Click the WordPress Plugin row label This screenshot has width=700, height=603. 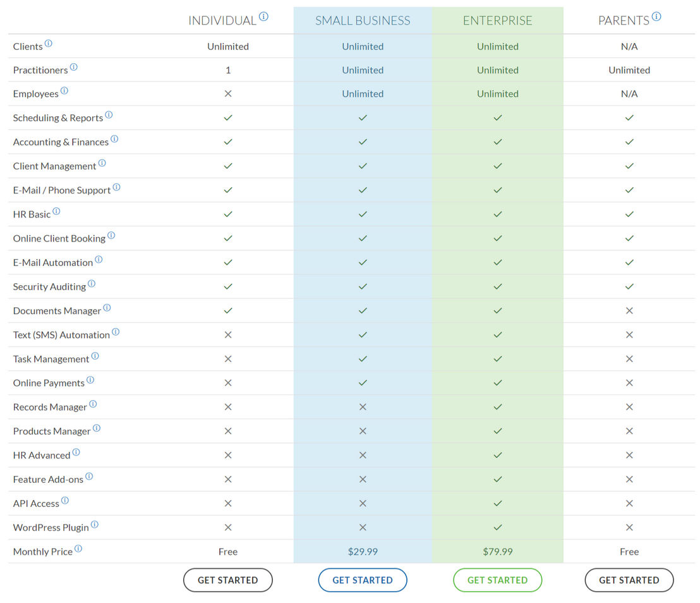(x=51, y=528)
